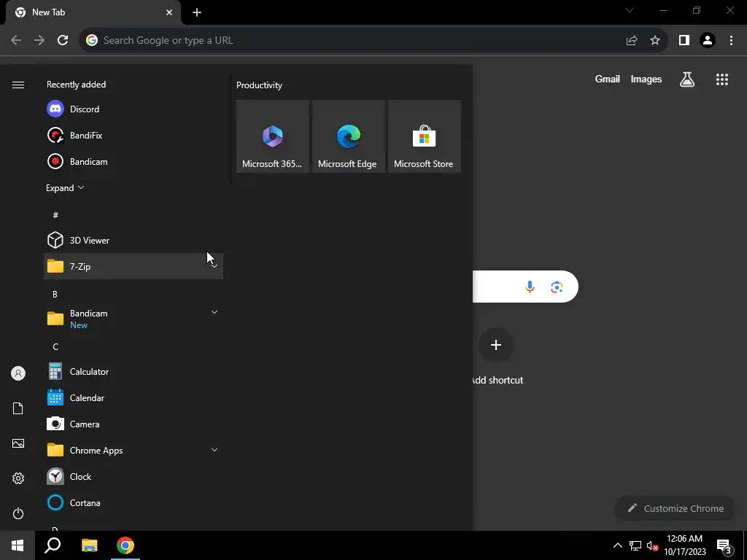Open Bandicam app under Recently added

pos(133,161)
